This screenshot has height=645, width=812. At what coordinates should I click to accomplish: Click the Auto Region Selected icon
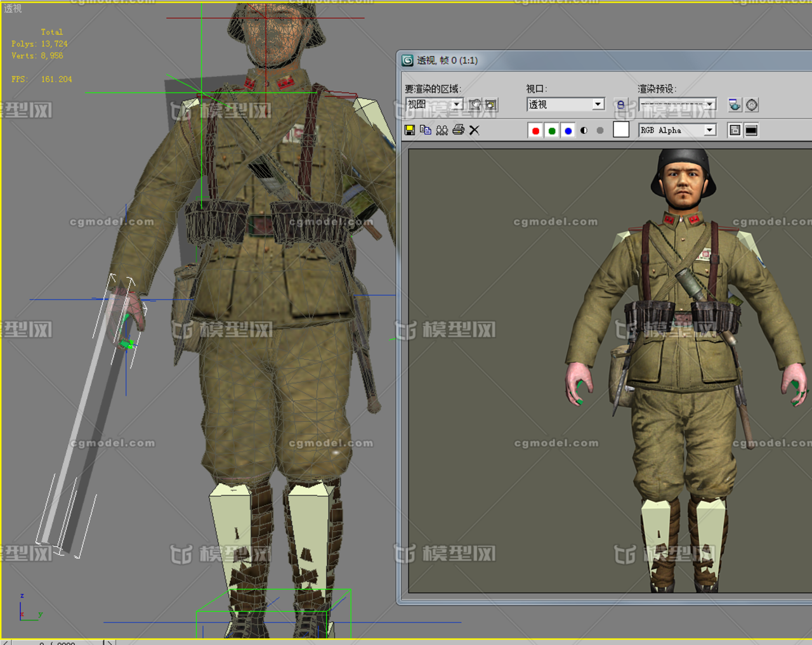tap(491, 105)
